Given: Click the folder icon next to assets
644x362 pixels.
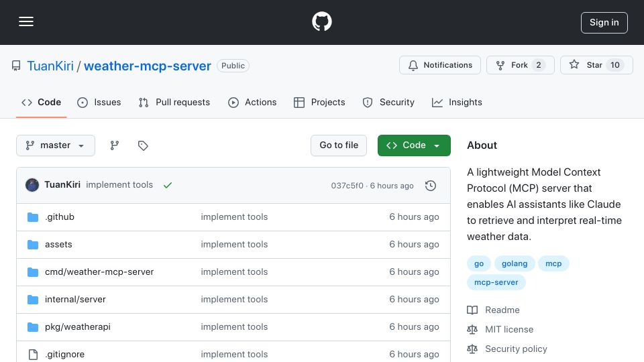Looking at the screenshot, I should click(33, 245).
